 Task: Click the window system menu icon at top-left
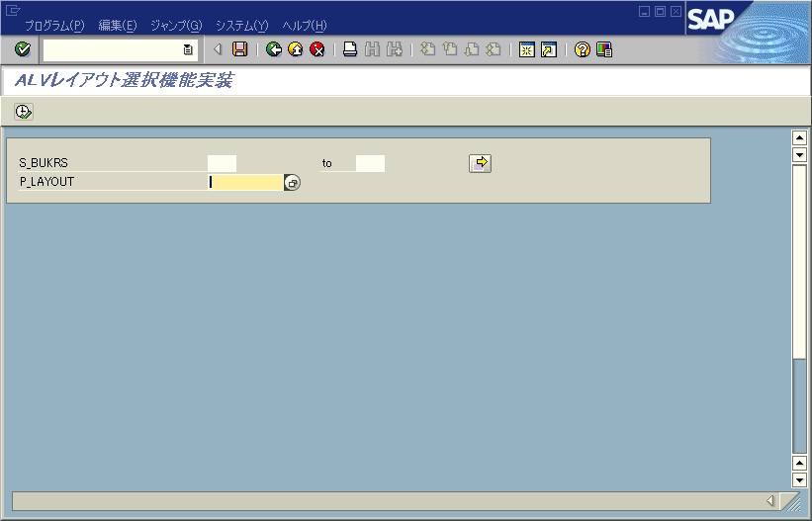tap(13, 10)
